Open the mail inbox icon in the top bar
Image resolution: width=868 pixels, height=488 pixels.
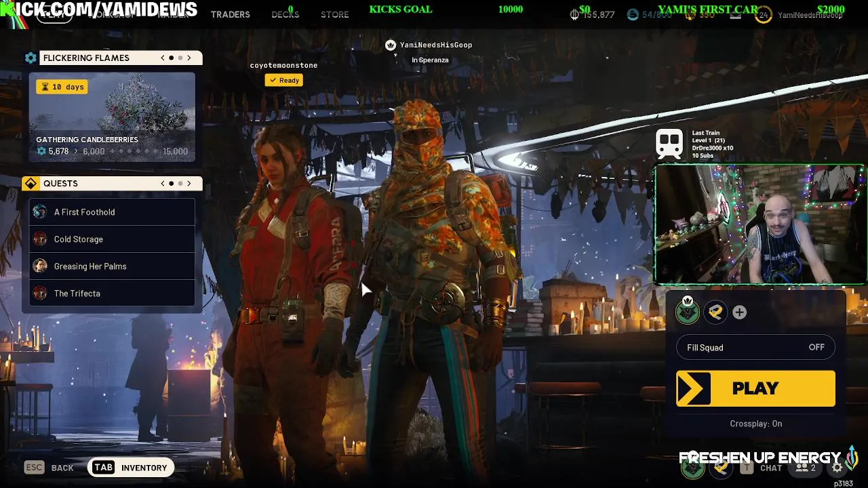[x=735, y=15]
